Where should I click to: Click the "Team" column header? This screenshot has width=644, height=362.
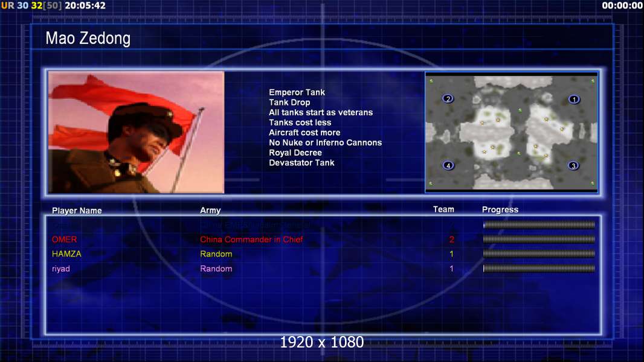[443, 209]
